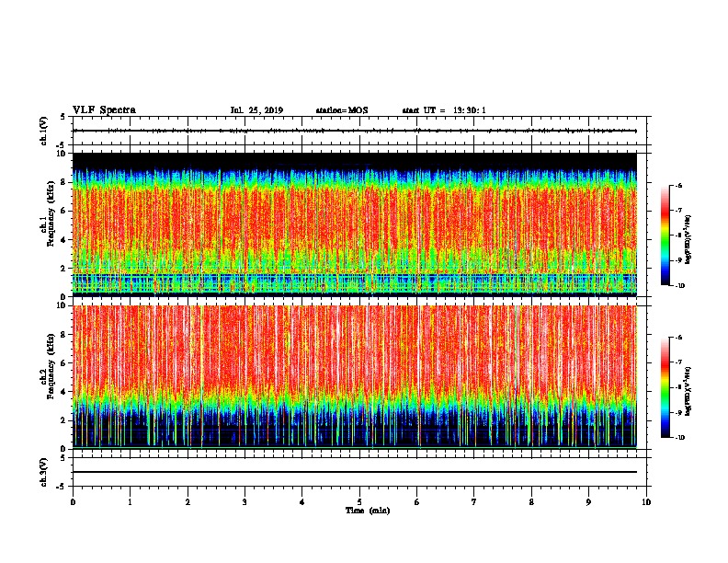Click time axis tick label "7"
Screen dimensions: 728x563
coord(474,501)
